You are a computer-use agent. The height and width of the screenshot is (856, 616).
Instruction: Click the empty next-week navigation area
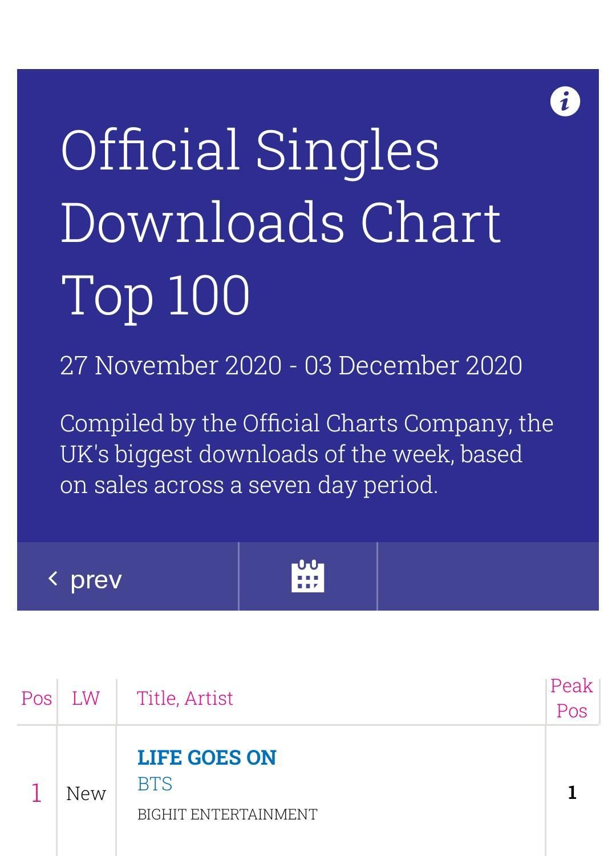[488, 576]
